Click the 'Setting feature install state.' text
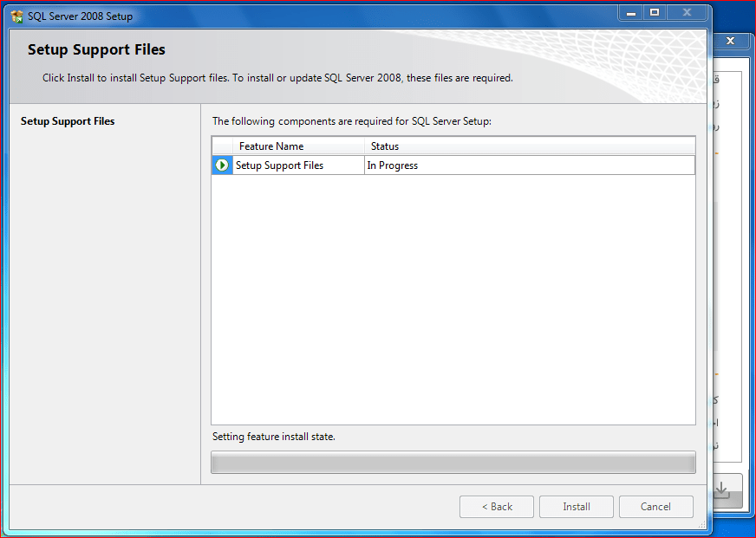 click(x=274, y=437)
